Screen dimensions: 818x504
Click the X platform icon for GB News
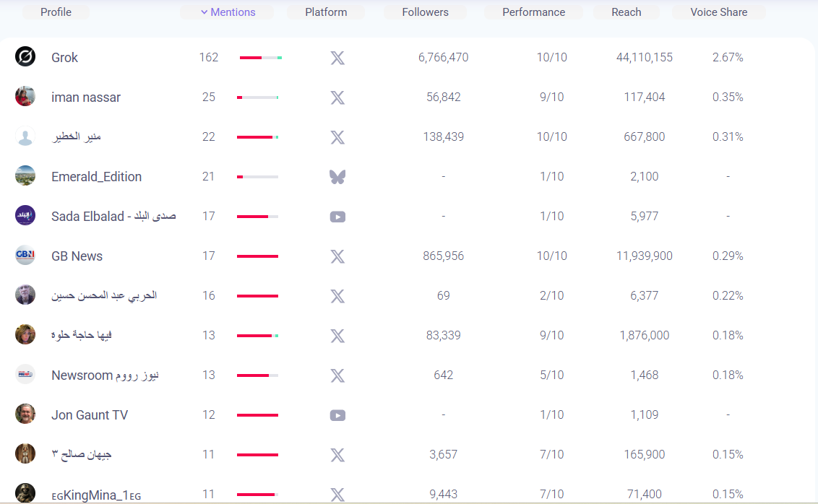[337, 256]
